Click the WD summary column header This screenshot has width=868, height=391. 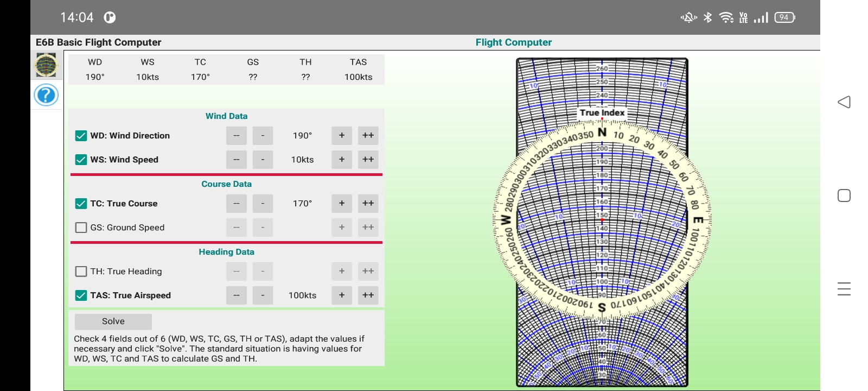click(95, 62)
